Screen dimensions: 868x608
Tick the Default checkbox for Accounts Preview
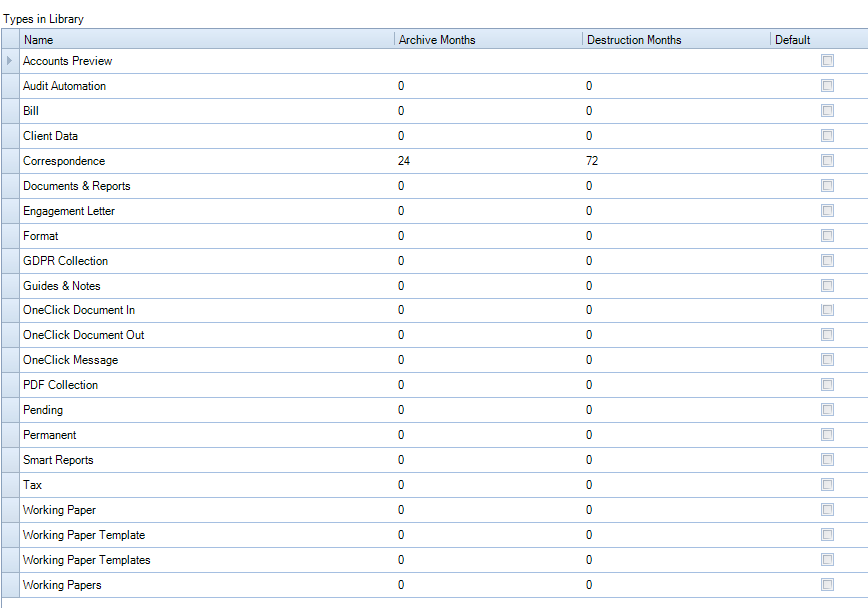[827, 60]
